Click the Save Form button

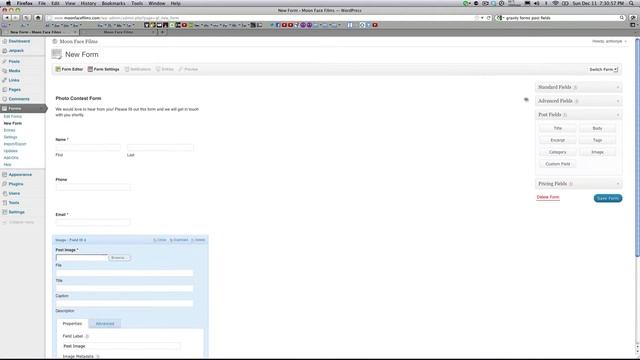tap(608, 198)
